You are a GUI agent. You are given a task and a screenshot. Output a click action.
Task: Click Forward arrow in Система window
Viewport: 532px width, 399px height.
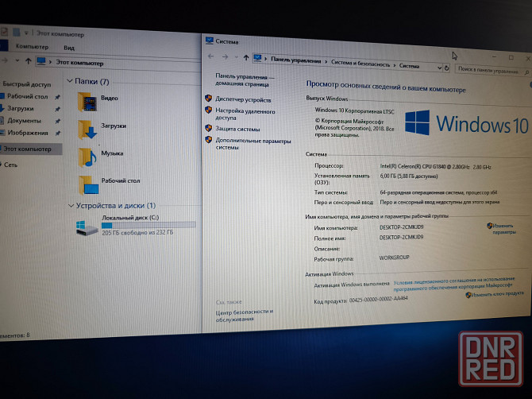tap(225, 56)
